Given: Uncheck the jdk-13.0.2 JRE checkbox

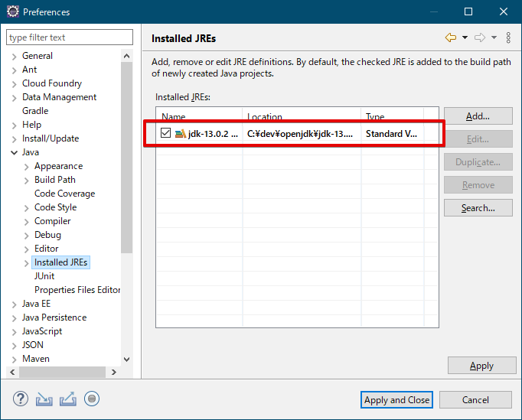Looking at the screenshot, I should (165, 133).
